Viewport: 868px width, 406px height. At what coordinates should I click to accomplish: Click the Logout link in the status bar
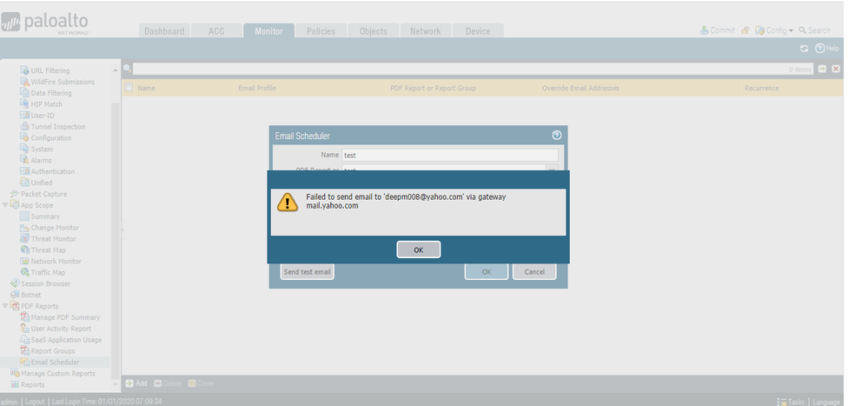click(x=35, y=401)
